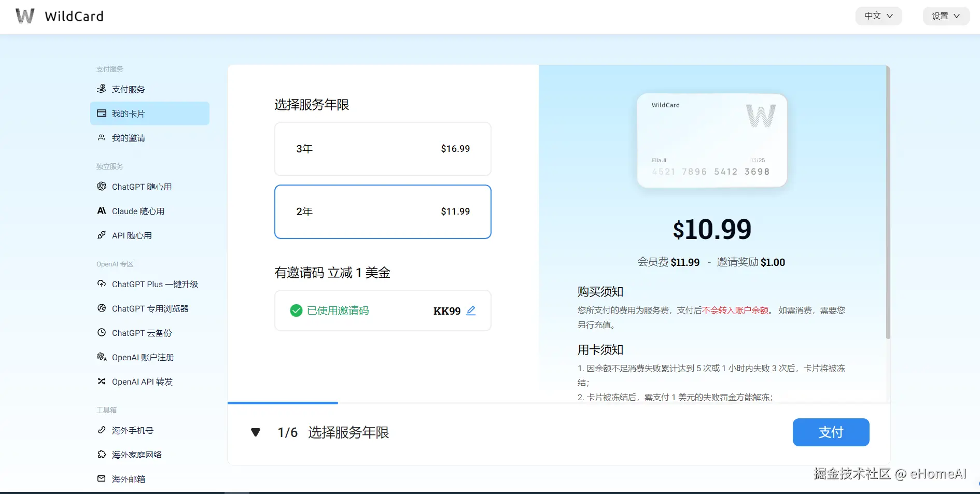Click the 已使用邀请码 status text
980x494 pixels.
pos(338,310)
